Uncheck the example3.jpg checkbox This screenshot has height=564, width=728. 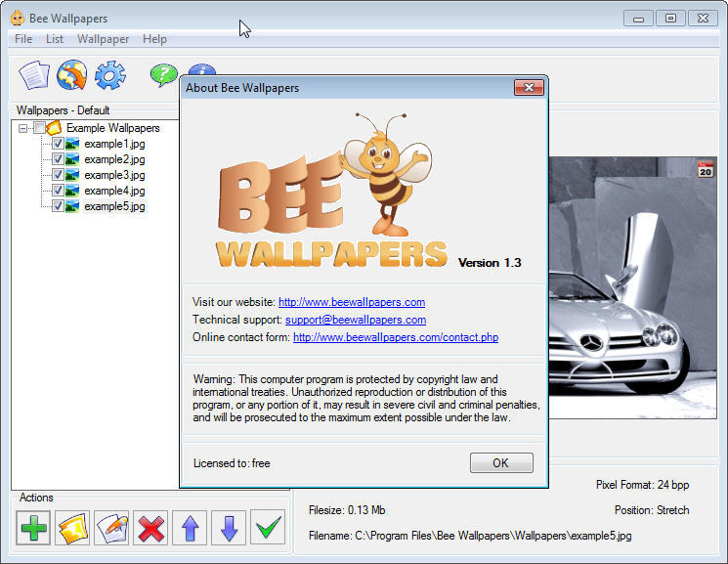click(58, 174)
